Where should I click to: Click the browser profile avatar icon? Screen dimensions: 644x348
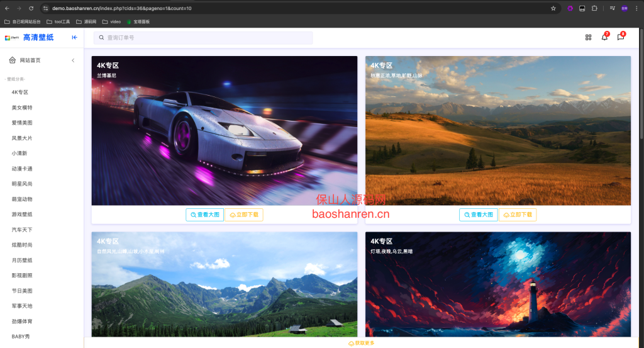point(625,8)
